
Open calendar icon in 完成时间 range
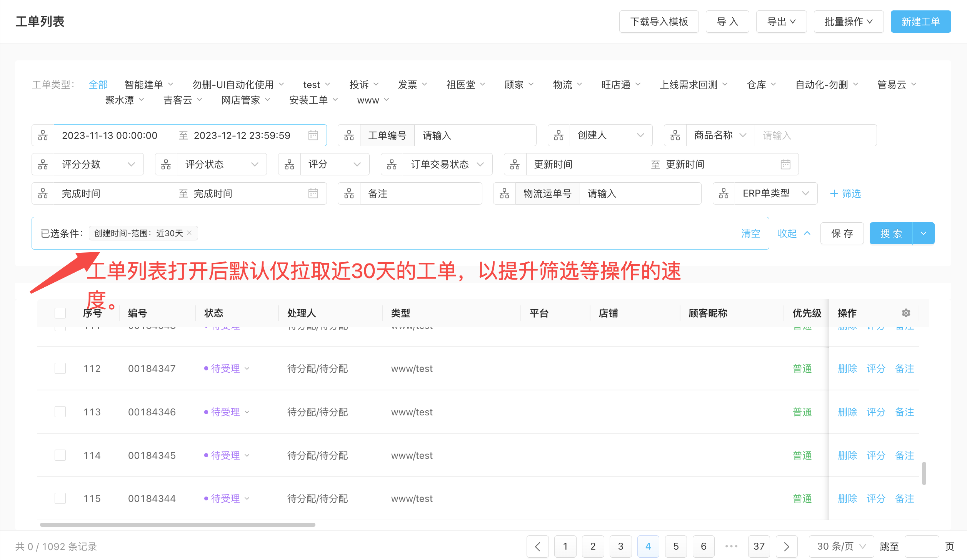[313, 193]
